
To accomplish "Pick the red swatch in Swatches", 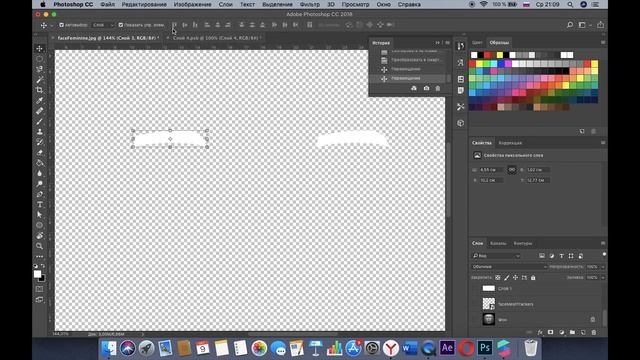I will point(473,64).
